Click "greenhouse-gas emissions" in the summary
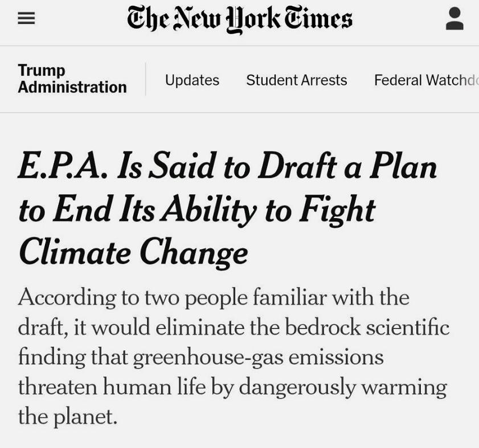 pos(258,357)
